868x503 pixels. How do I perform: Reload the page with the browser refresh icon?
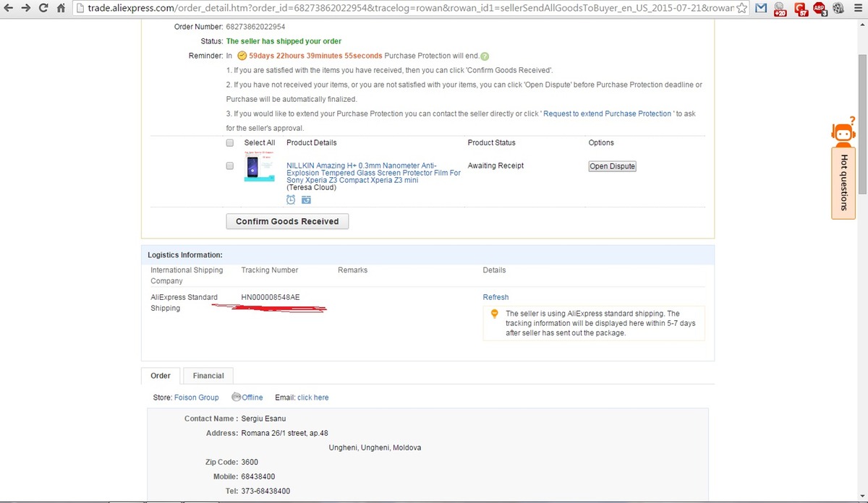click(x=43, y=9)
